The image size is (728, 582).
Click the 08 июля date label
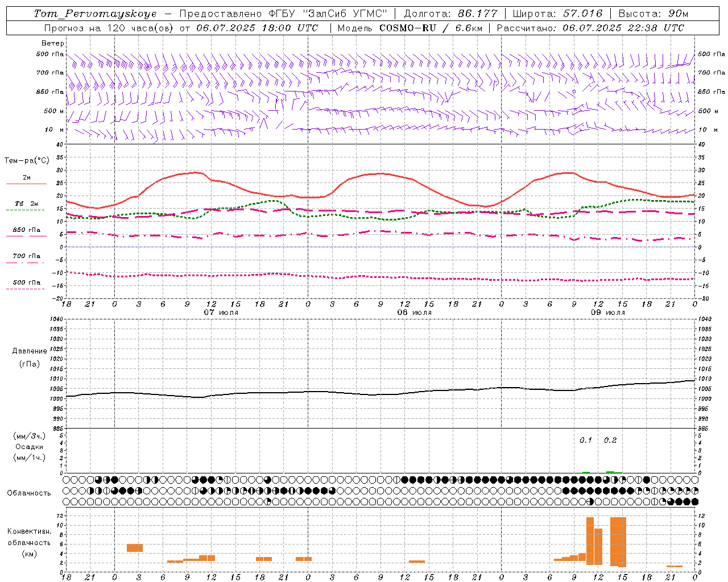415,313
